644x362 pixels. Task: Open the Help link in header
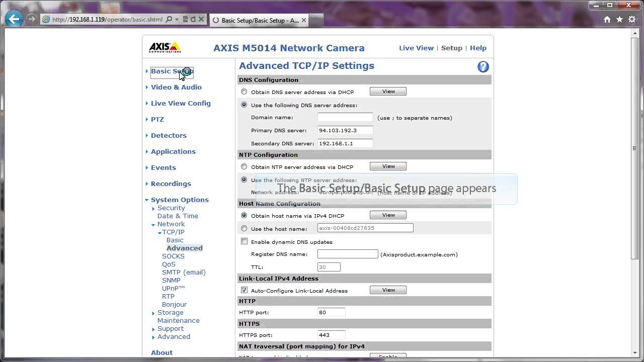(478, 48)
